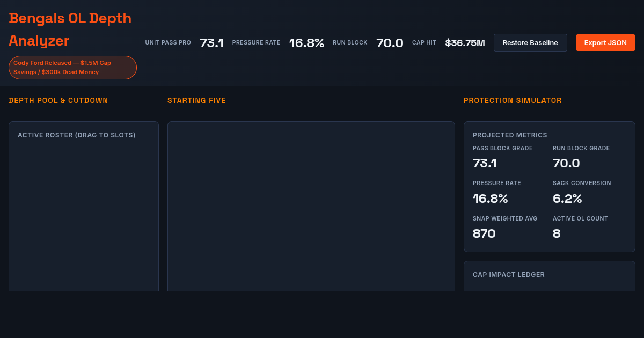Click the Cap Hit label in header
Image resolution: width=644 pixels, height=338 pixels.
click(424, 43)
